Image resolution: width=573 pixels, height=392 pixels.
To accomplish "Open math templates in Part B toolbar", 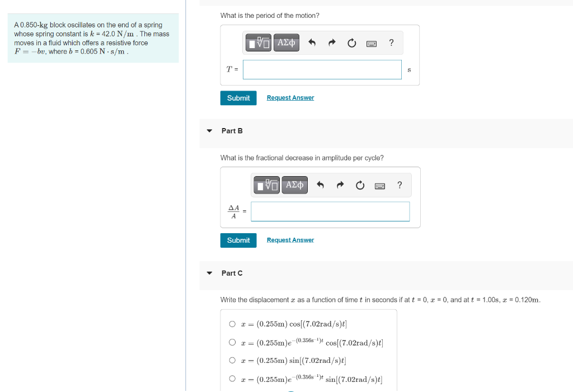I will (267, 185).
